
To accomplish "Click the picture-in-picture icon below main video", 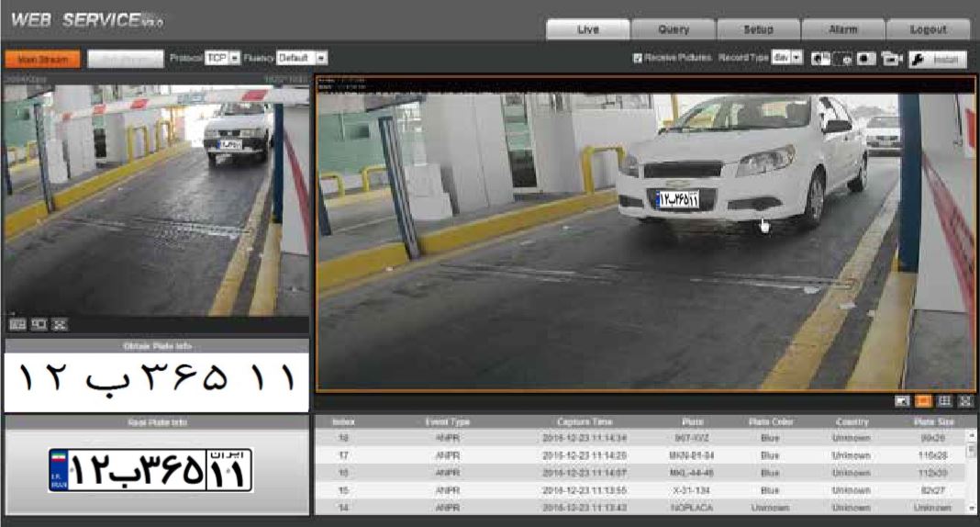I will [x=902, y=400].
